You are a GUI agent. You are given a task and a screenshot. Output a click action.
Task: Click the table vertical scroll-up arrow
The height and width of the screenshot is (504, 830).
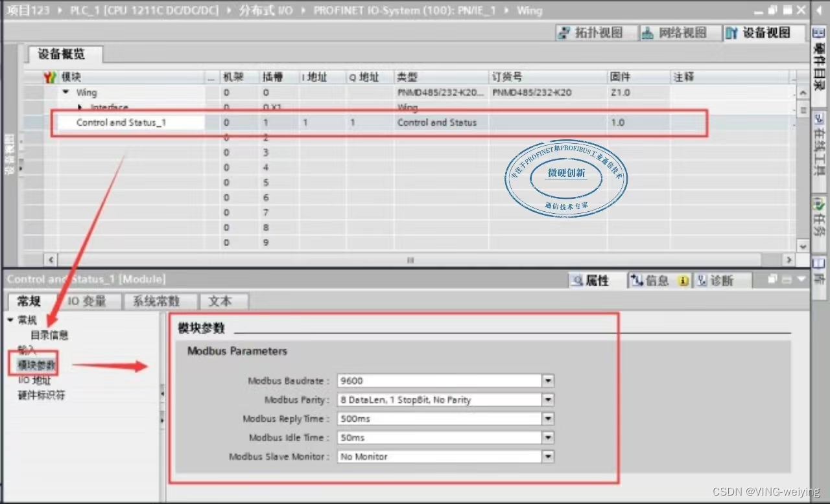point(803,93)
